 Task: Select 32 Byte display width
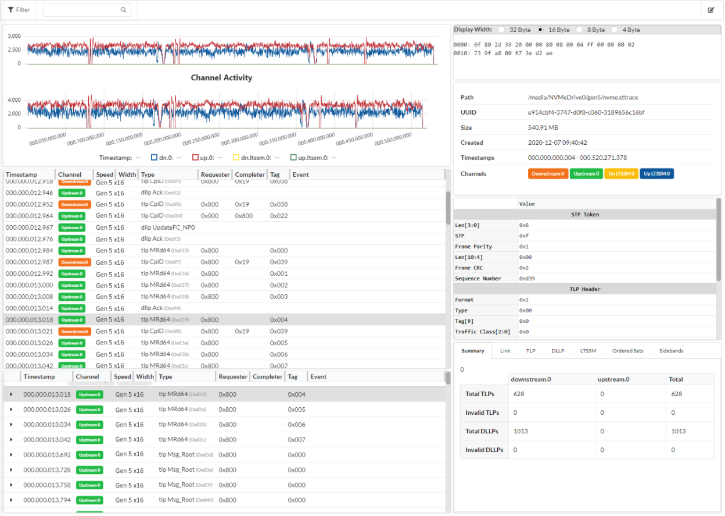pyautogui.click(x=501, y=30)
